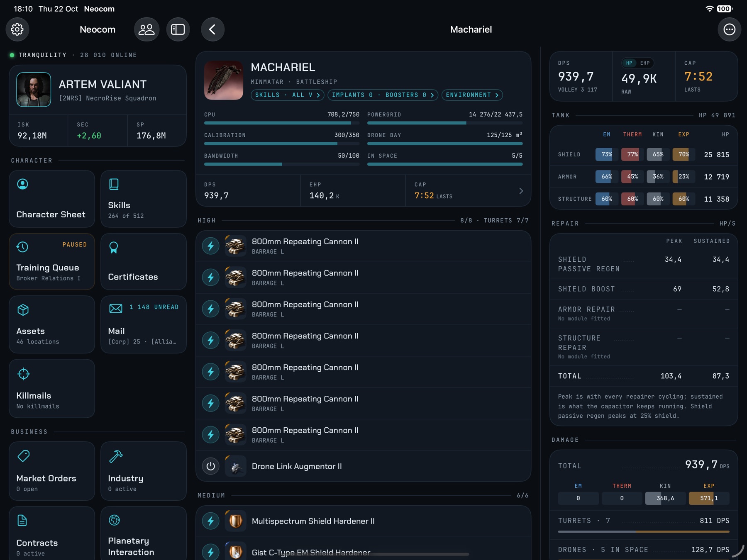Open the Market Orders tile
747x560 pixels.
tap(52, 471)
